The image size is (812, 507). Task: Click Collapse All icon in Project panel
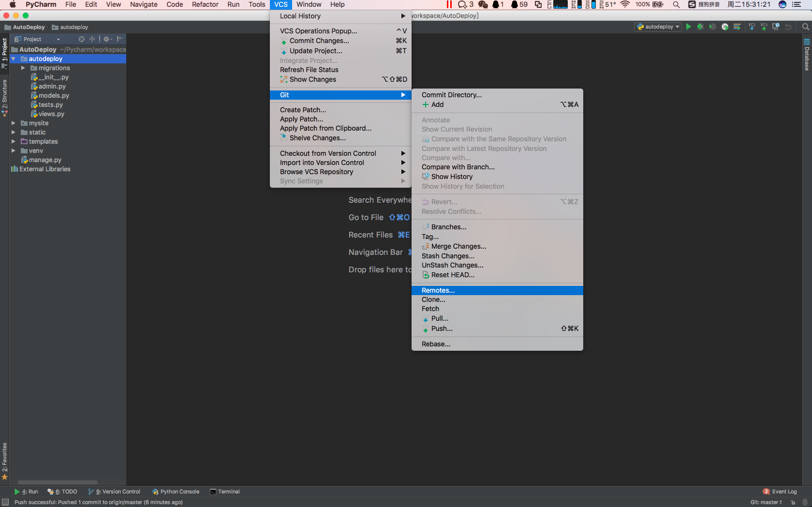coord(92,39)
